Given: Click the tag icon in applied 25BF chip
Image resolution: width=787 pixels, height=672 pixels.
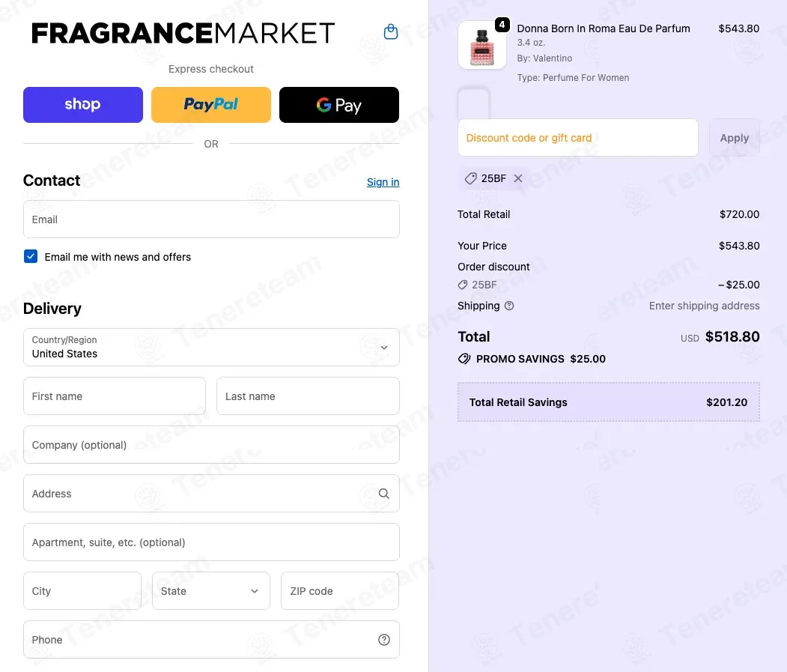Looking at the screenshot, I should click(470, 178).
